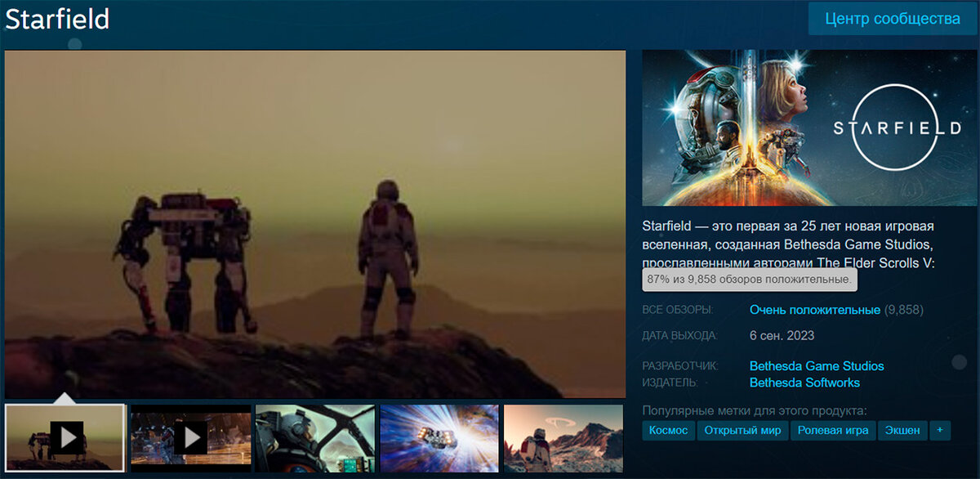
Task: Click the release date 6 сен. 2023
Action: click(782, 336)
